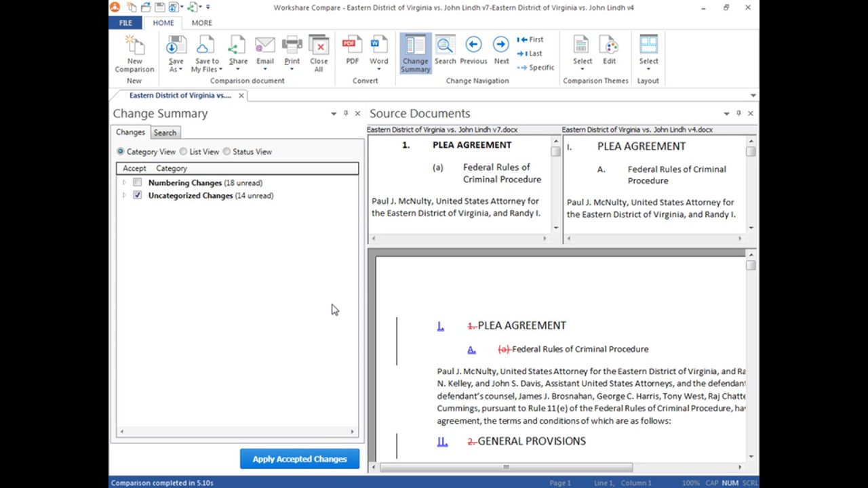The width and height of the screenshot is (868, 488).
Task: Toggle the Change Summary pane button
Action: point(416,54)
